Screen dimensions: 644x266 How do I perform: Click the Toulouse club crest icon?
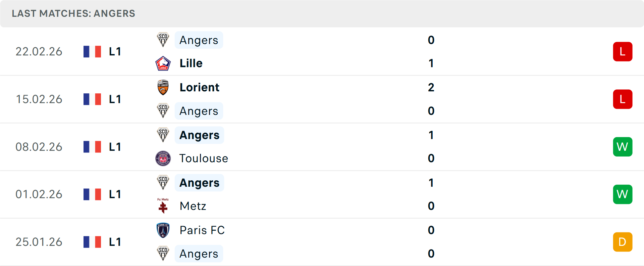coord(163,158)
